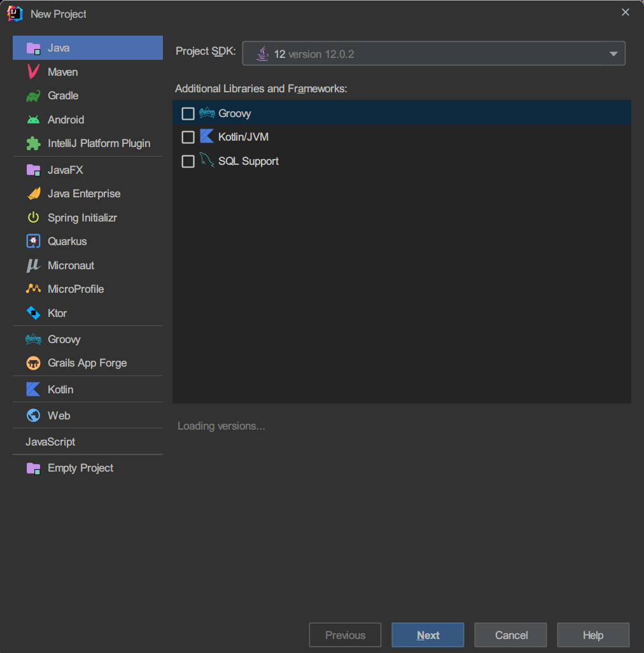The height and width of the screenshot is (653, 644).
Task: Click the JavaFX folder icon
Action: click(33, 171)
